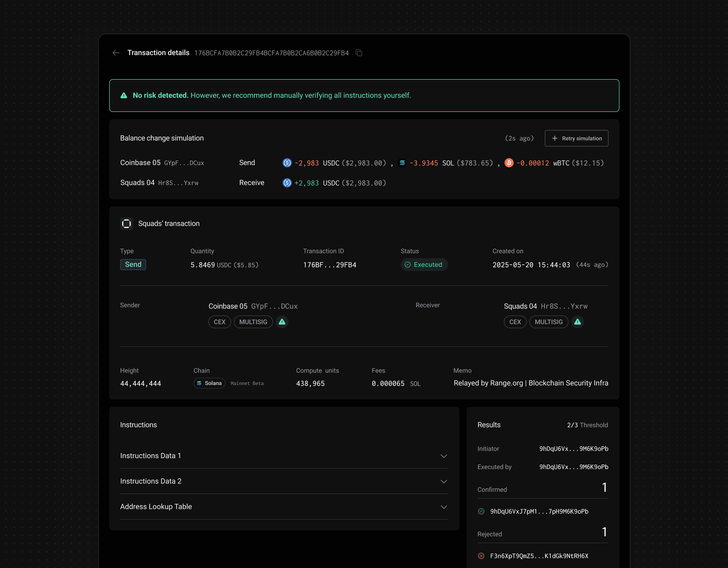Image resolution: width=728 pixels, height=568 pixels.
Task: Click the USDC icon in the Squads 04 Receive row
Action: point(287,183)
